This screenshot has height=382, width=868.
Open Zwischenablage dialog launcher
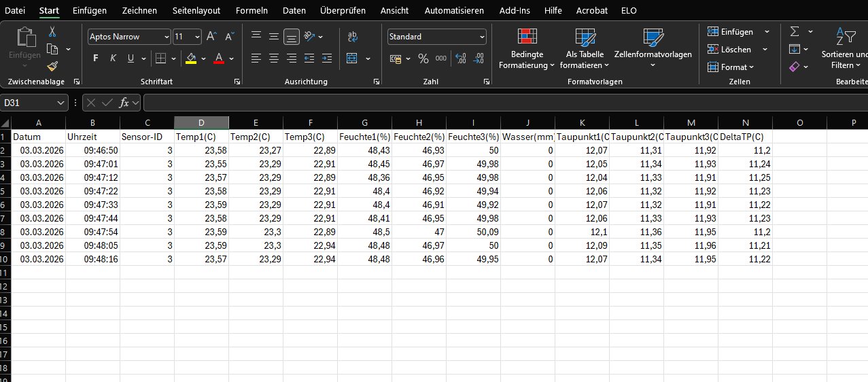pos(76,82)
